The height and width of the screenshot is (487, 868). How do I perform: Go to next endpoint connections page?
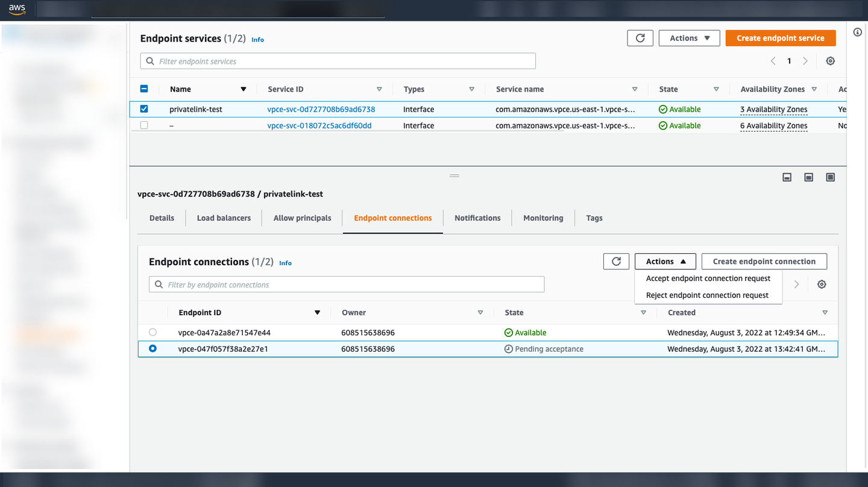click(796, 284)
